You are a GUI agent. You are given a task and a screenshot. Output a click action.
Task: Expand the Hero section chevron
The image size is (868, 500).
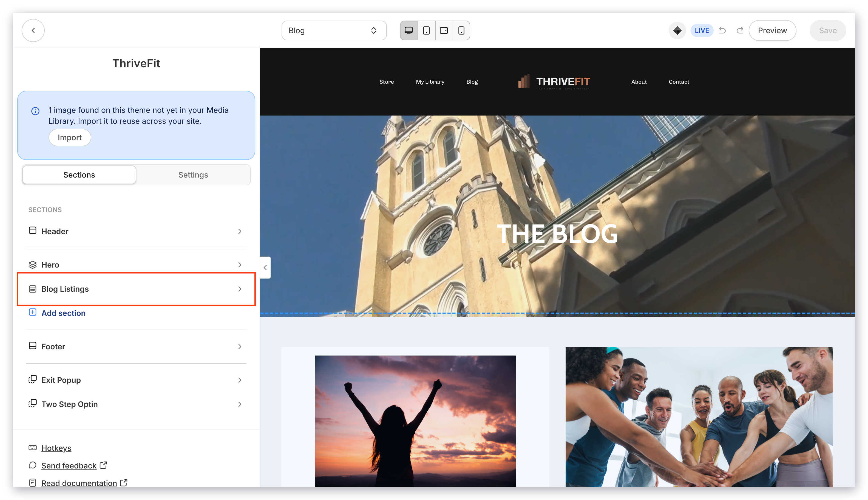coord(240,265)
